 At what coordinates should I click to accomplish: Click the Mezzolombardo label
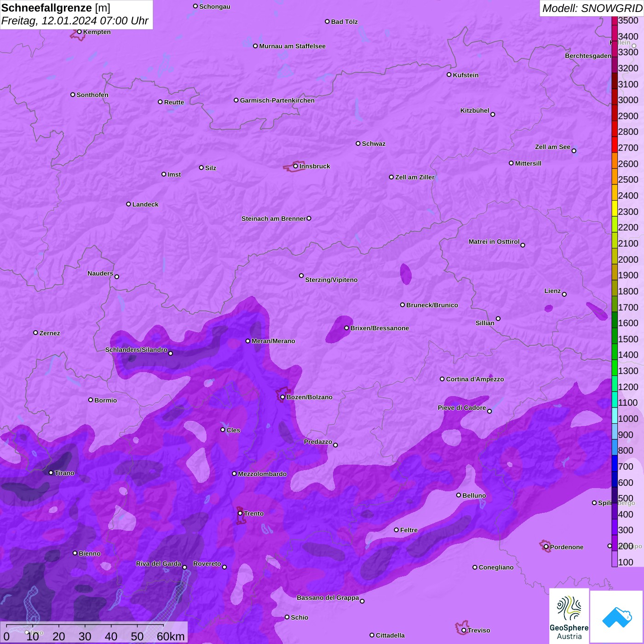coord(262,474)
